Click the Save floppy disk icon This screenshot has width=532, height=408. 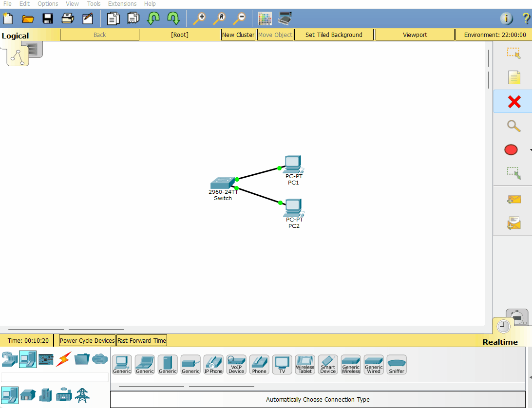[48, 19]
